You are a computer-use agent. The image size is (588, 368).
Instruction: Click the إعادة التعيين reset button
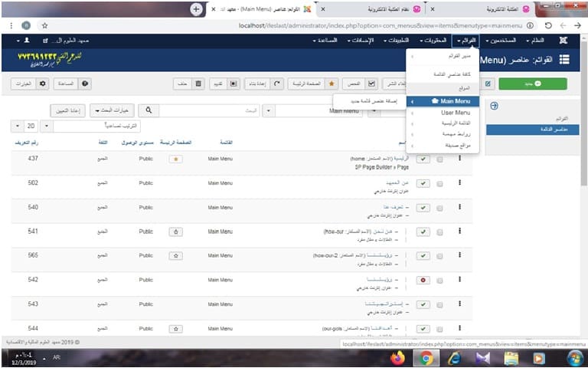point(68,110)
